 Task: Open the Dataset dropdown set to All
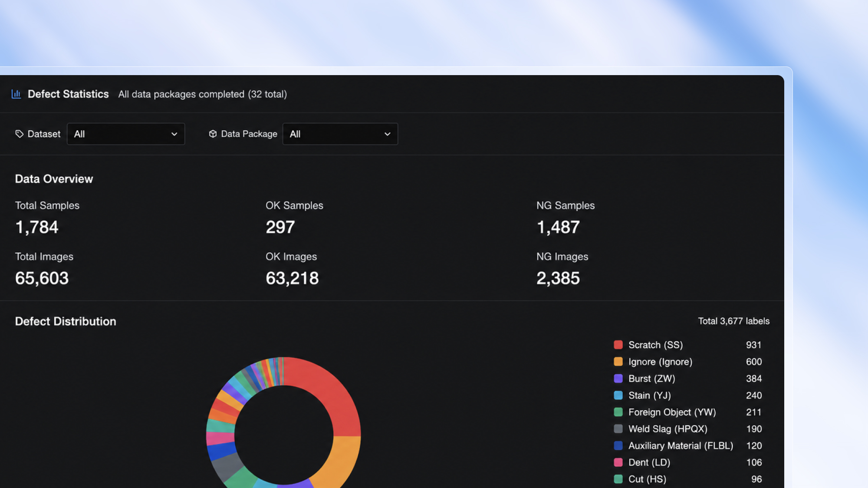click(x=126, y=134)
